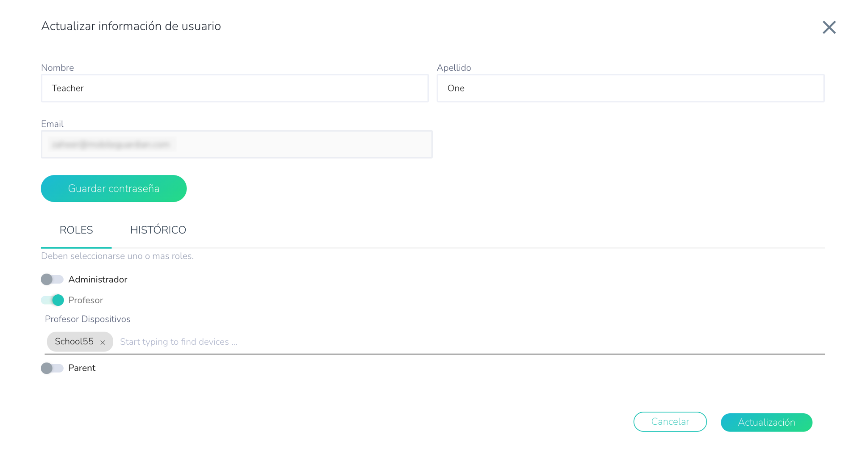Select the School55 chip label
Viewport: 868px width, 454px height.
[74, 341]
